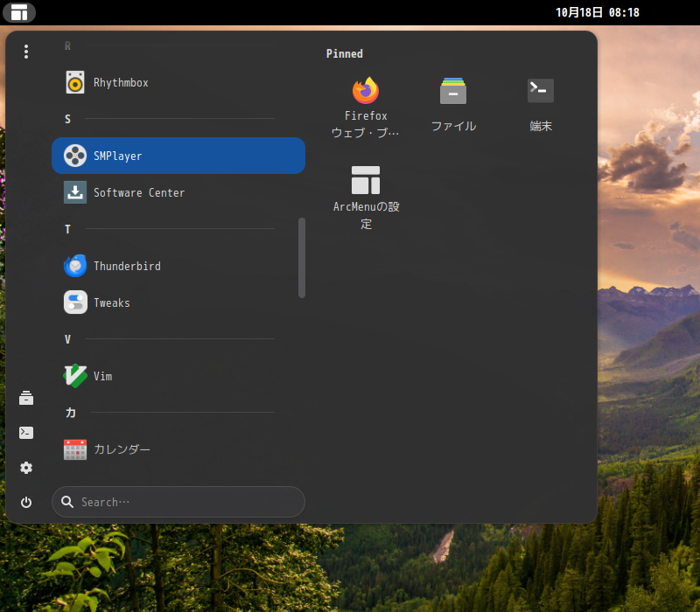Screen dimensions: 700x612
Task: Click the Rhythmbox speaker icon
Action: coord(75,82)
